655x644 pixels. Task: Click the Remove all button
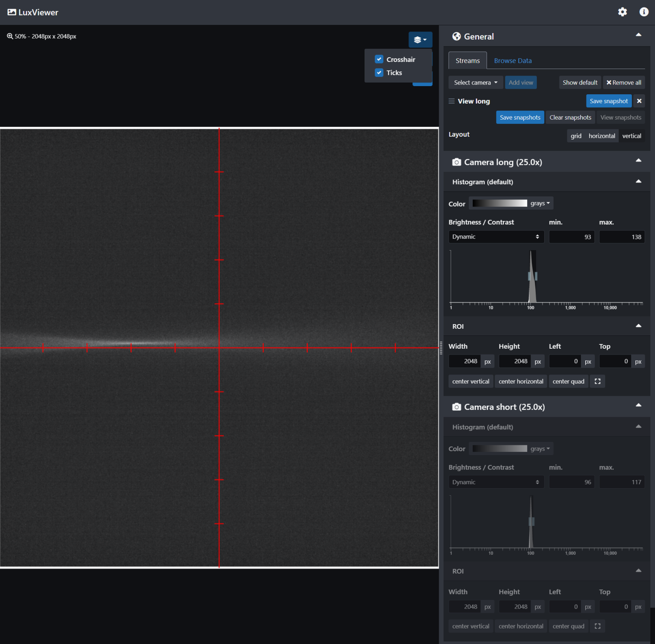click(624, 83)
